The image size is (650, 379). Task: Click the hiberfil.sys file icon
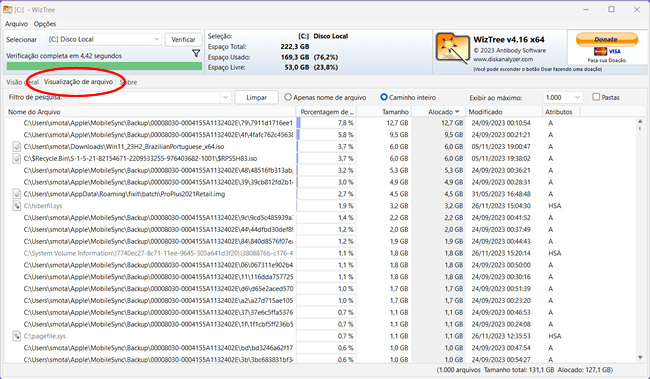point(17,206)
